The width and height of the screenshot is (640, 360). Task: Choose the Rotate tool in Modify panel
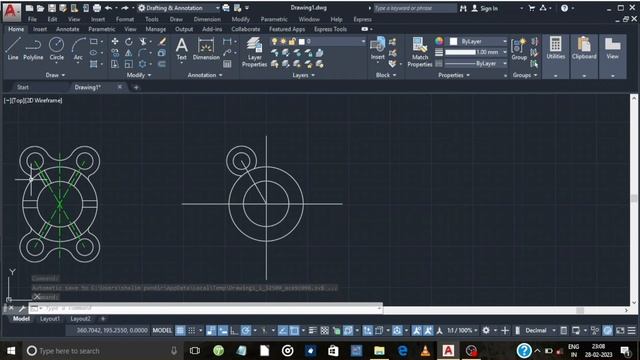click(129, 41)
